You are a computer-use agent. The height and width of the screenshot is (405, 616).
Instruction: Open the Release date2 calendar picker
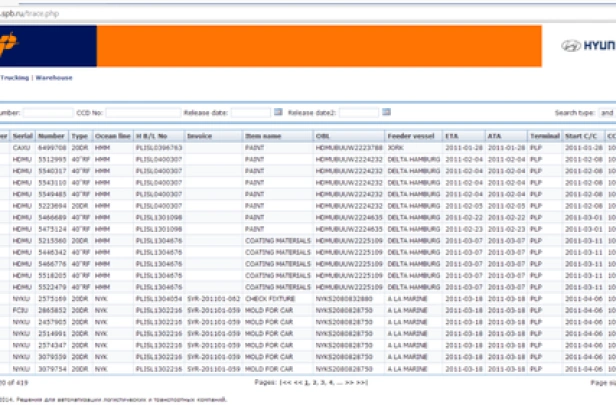387,113
